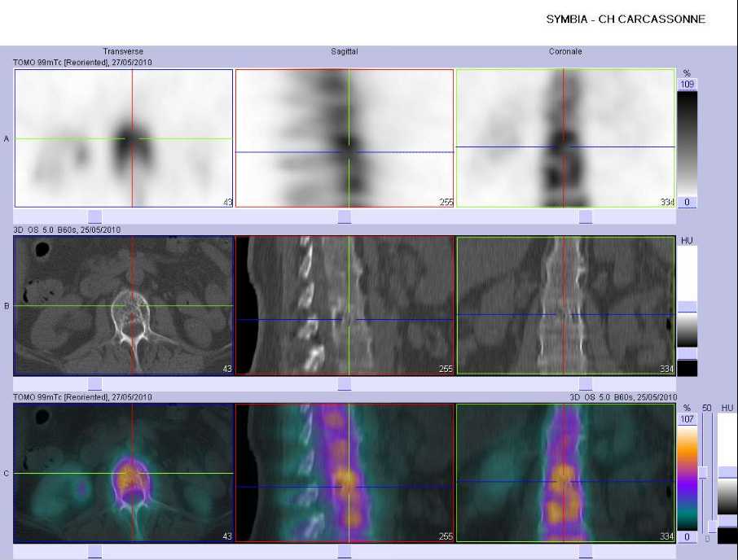Click the blend slider handle under the 50 label
This screenshot has height=560, width=738.
(x=703, y=473)
